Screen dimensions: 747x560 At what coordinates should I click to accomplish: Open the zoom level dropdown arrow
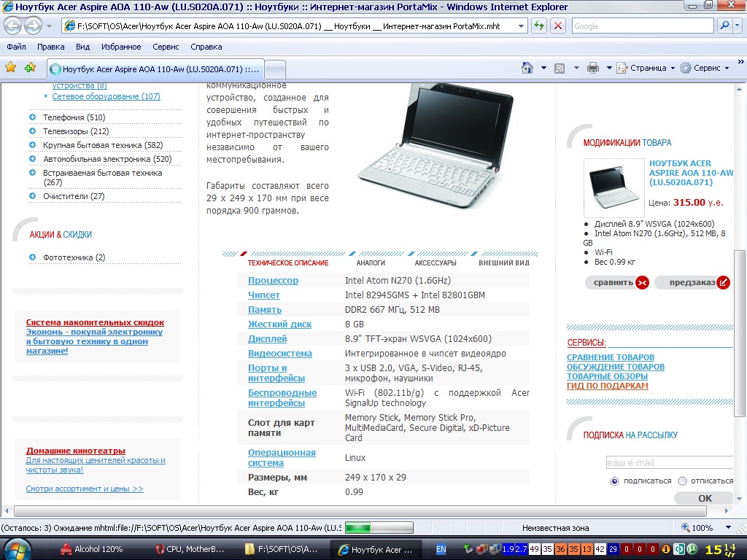pos(728,528)
